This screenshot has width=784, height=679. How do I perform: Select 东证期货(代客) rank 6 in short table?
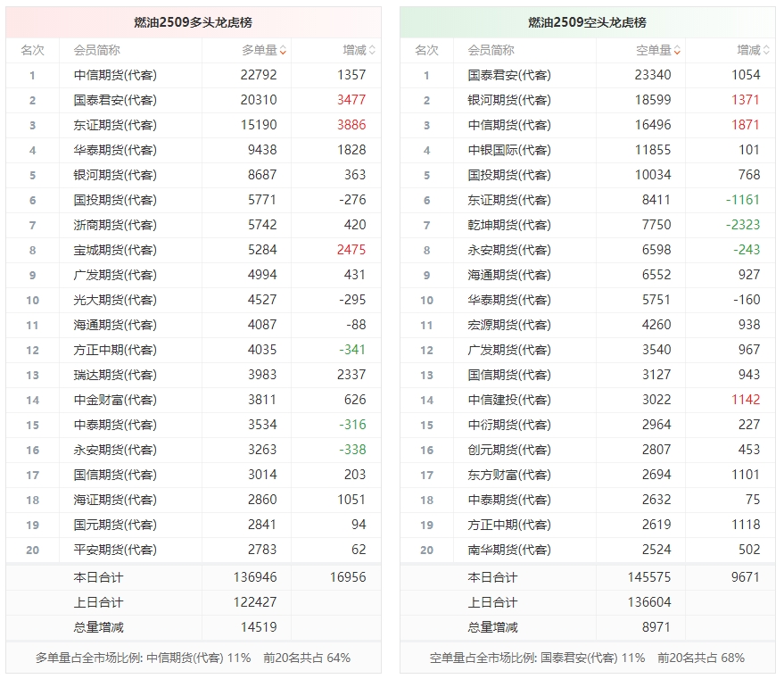coord(509,200)
